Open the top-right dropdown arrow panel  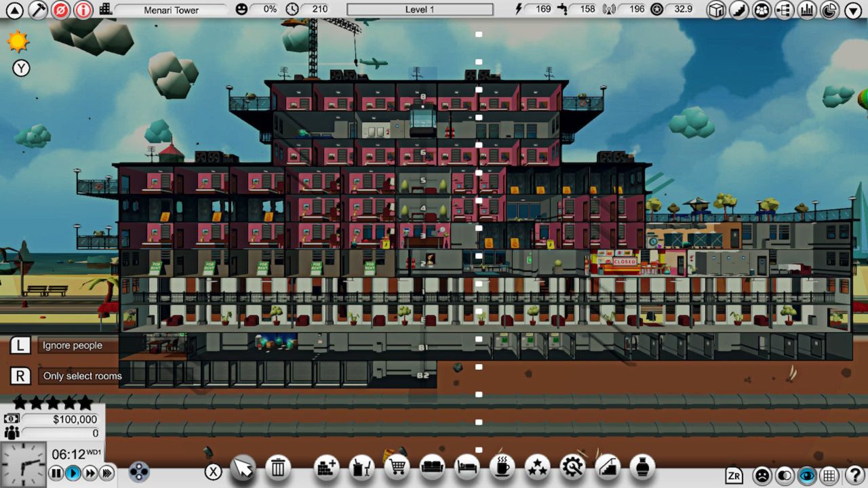tap(852, 10)
